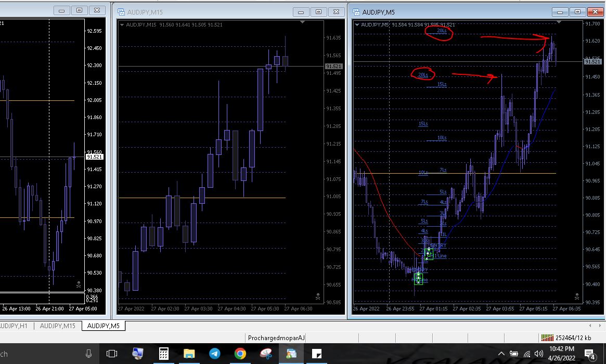The image size is (606, 364).
Task: Open File Explorer from the taskbar
Action: pos(189,354)
